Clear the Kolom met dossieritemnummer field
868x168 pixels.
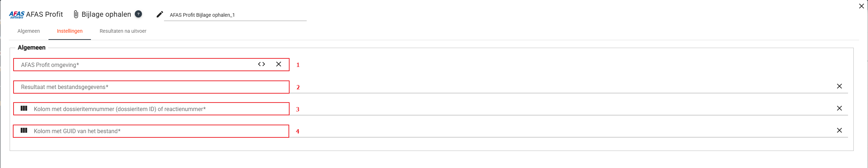tap(839, 108)
